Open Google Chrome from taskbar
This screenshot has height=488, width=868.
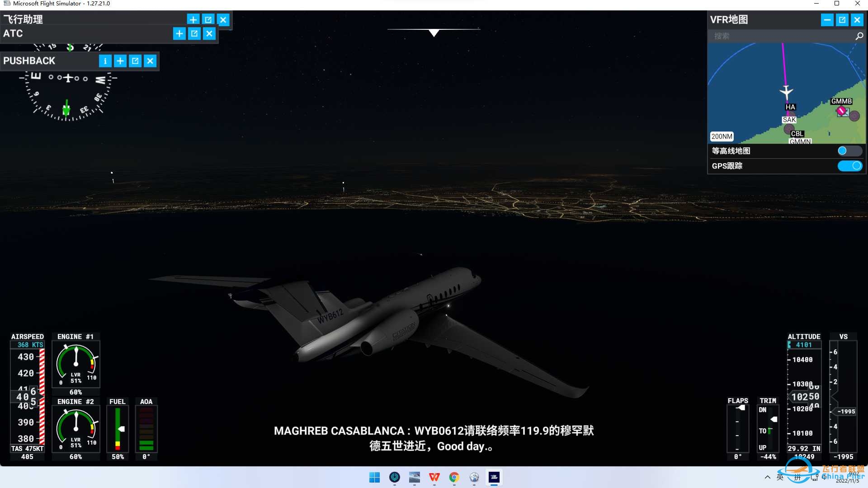[454, 477]
